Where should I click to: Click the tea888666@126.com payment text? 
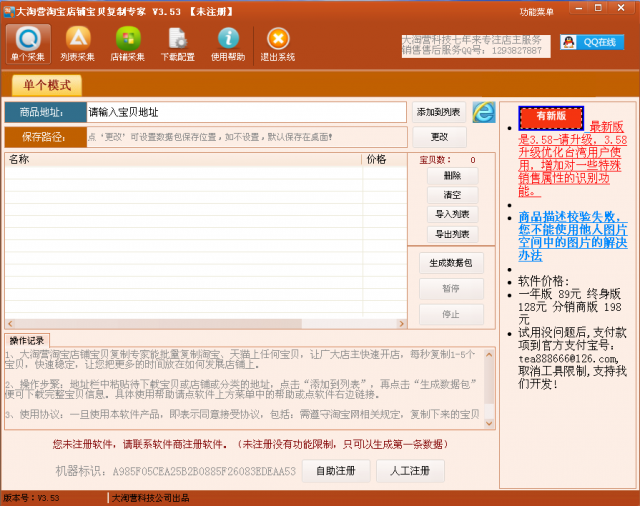(x=568, y=359)
